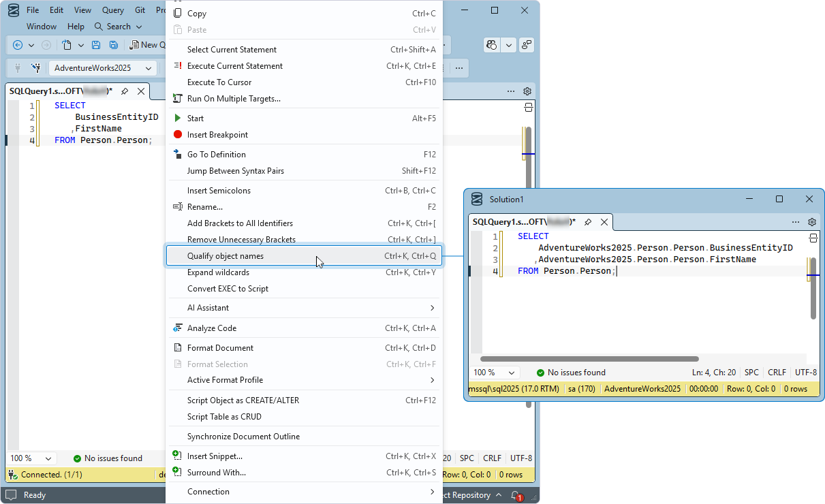Click the grayed connect plug icon

click(18, 68)
